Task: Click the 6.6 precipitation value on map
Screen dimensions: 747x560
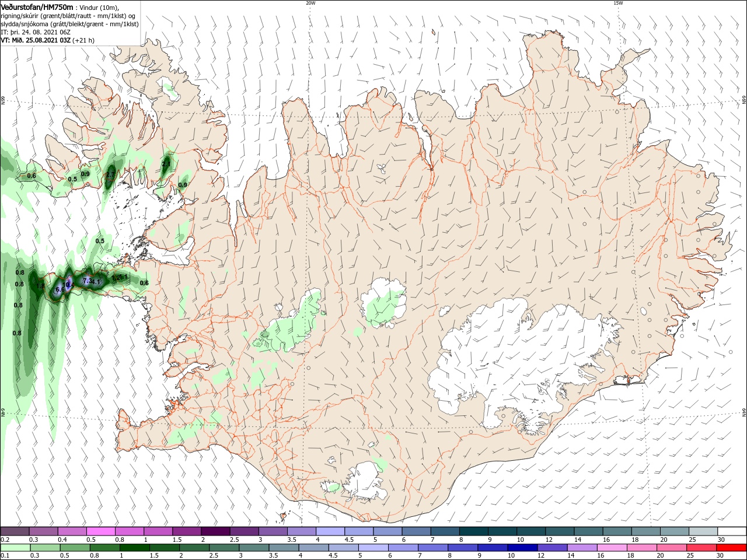Action: [60, 289]
